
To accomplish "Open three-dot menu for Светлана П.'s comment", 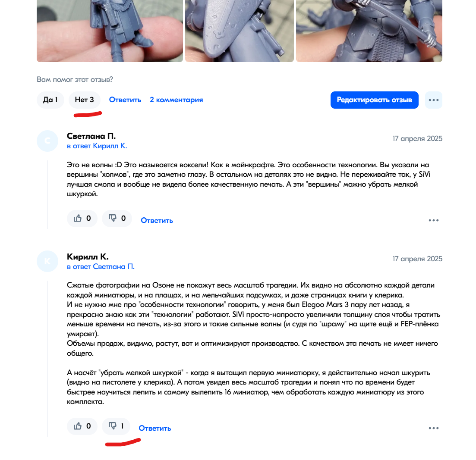I will tap(434, 220).
